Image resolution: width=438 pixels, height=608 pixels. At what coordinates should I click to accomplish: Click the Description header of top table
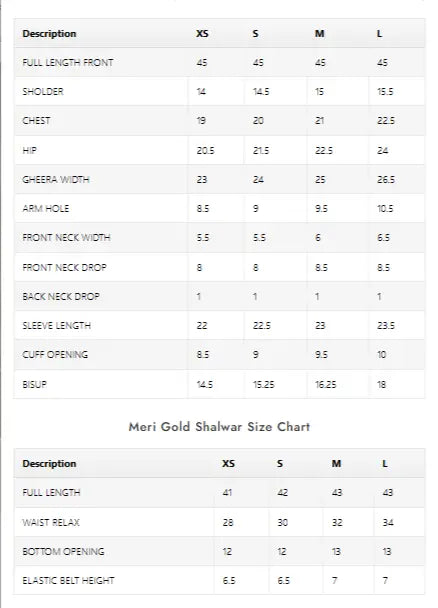[49, 34]
